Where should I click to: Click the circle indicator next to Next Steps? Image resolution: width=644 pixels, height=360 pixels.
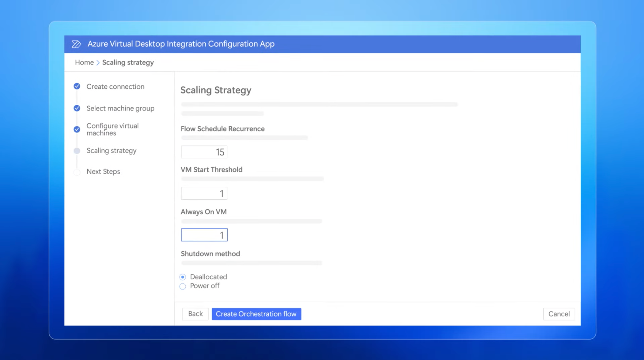point(77,172)
